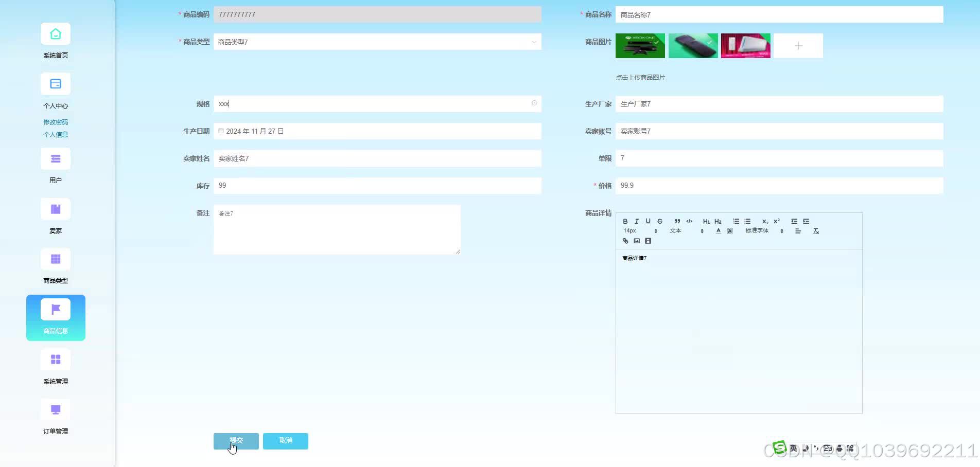Open the 商品类型 dropdown
Screen dimensions: 980x467
click(x=377, y=42)
